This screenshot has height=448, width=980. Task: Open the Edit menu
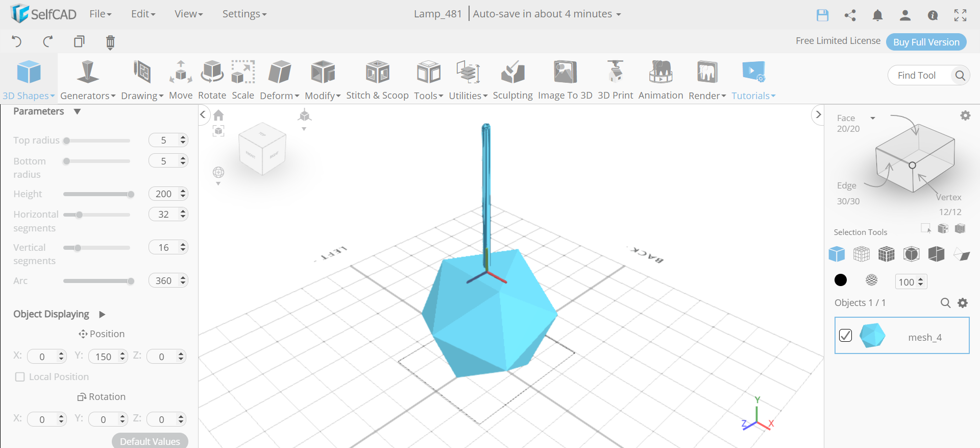(x=143, y=14)
